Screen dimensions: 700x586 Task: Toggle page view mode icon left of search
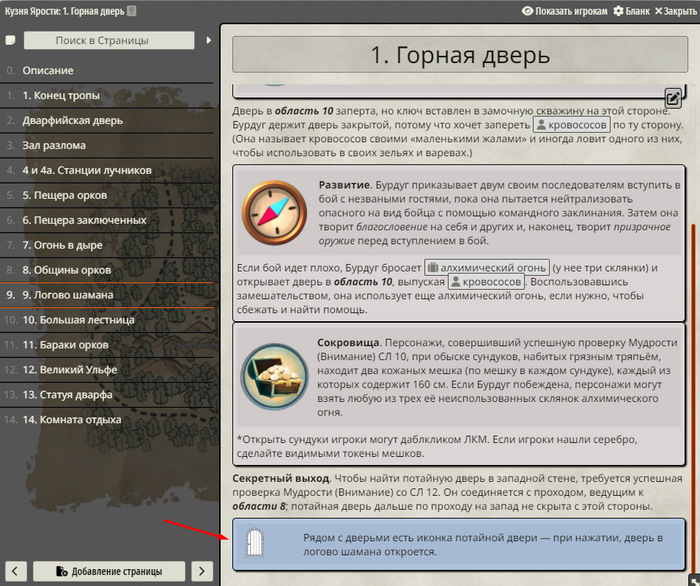tap(10, 41)
